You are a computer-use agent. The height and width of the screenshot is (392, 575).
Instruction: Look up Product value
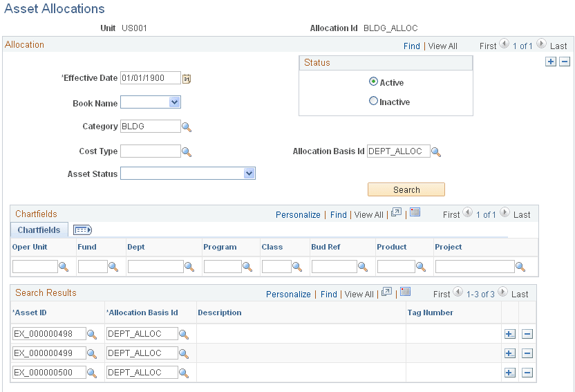point(421,267)
